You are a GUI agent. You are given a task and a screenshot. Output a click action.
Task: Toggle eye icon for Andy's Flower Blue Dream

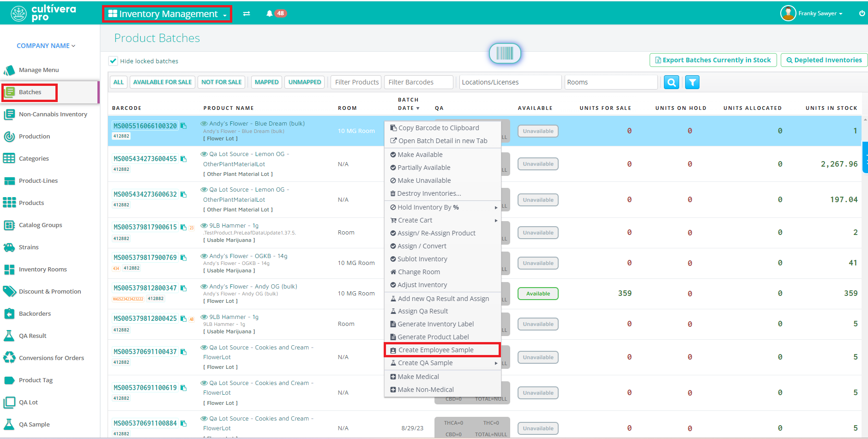click(204, 124)
